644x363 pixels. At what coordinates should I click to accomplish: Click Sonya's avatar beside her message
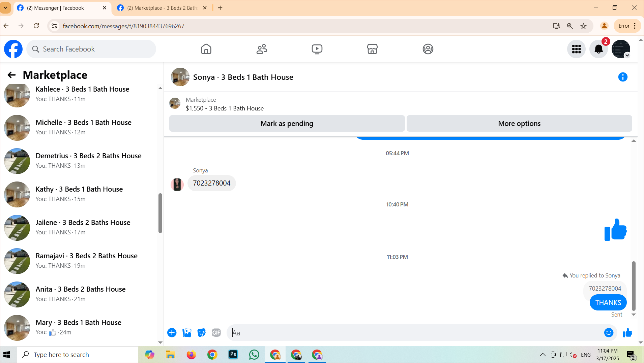[177, 185]
